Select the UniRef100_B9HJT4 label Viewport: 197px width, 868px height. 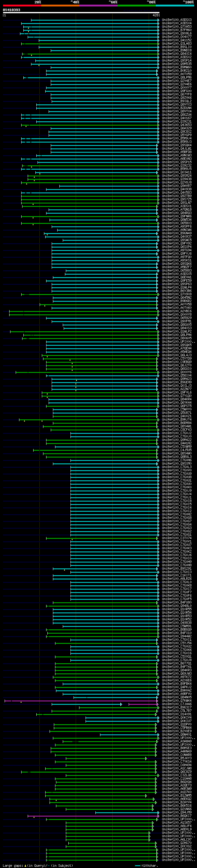(177, 419)
